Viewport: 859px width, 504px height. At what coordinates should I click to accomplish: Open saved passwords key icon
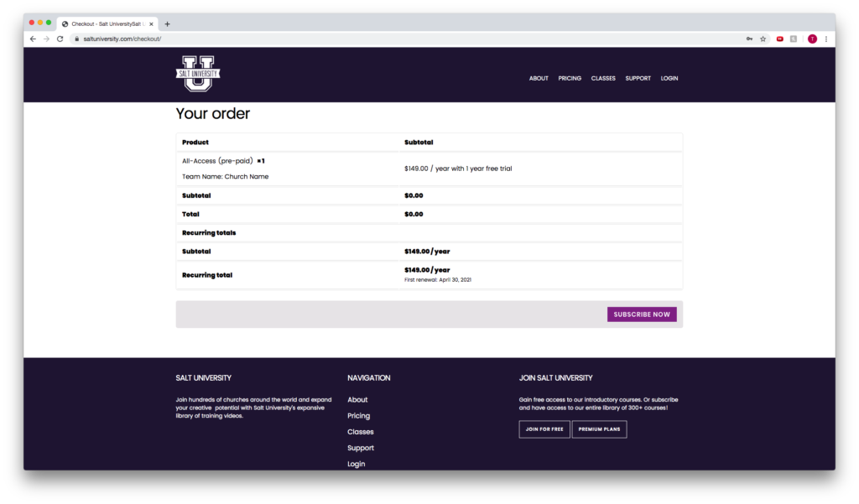749,39
